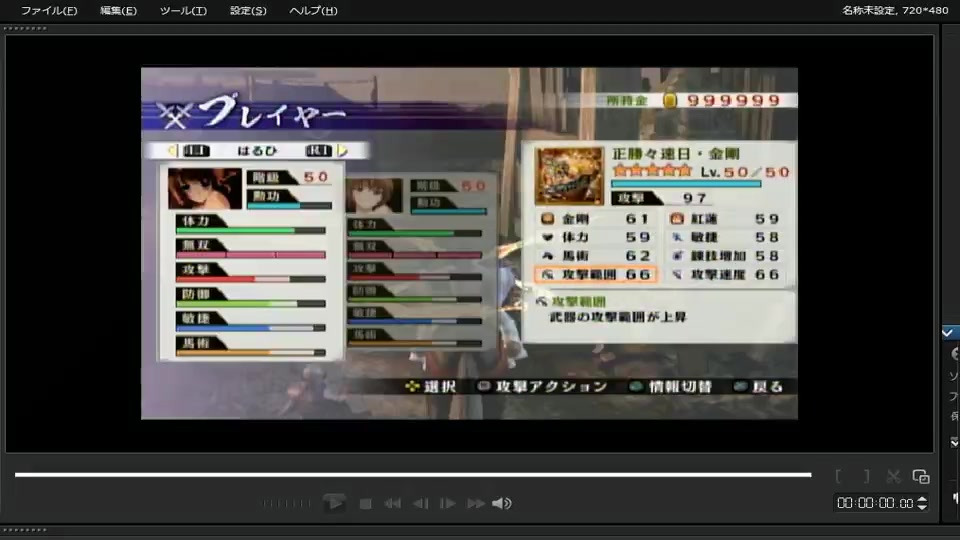The width and height of the screenshot is (960, 540).
Task: Step back one frame
Action: [421, 504]
